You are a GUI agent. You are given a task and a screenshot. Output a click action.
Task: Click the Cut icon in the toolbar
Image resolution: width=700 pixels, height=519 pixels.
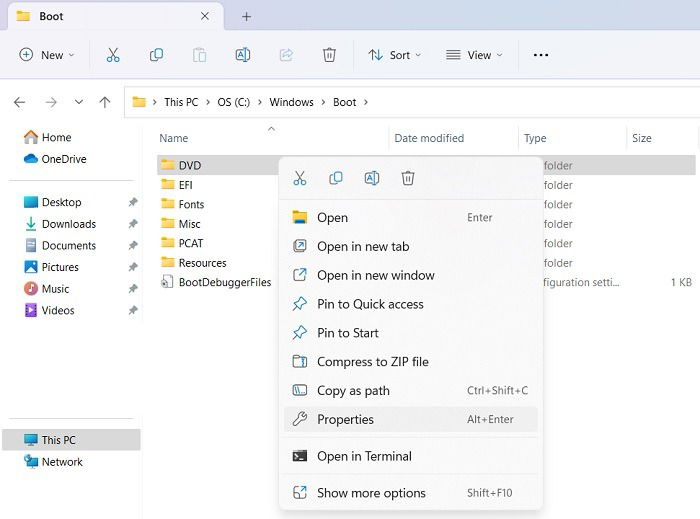(113, 55)
